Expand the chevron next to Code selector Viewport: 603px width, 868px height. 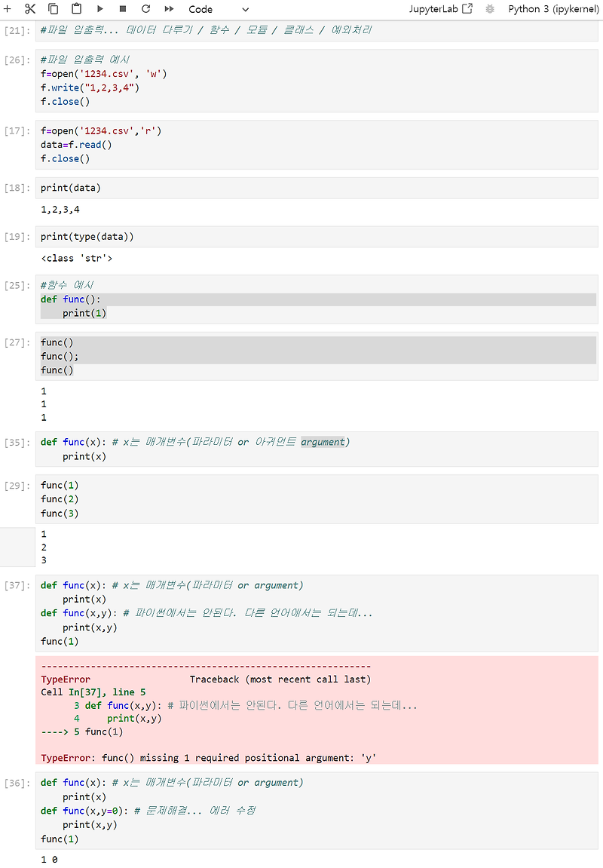coord(245,10)
